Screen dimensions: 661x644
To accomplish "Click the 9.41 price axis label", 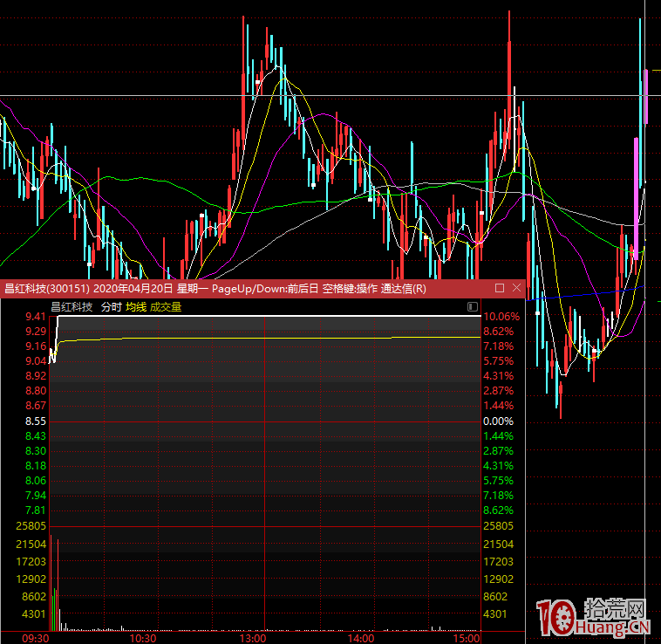I will (x=36, y=316).
